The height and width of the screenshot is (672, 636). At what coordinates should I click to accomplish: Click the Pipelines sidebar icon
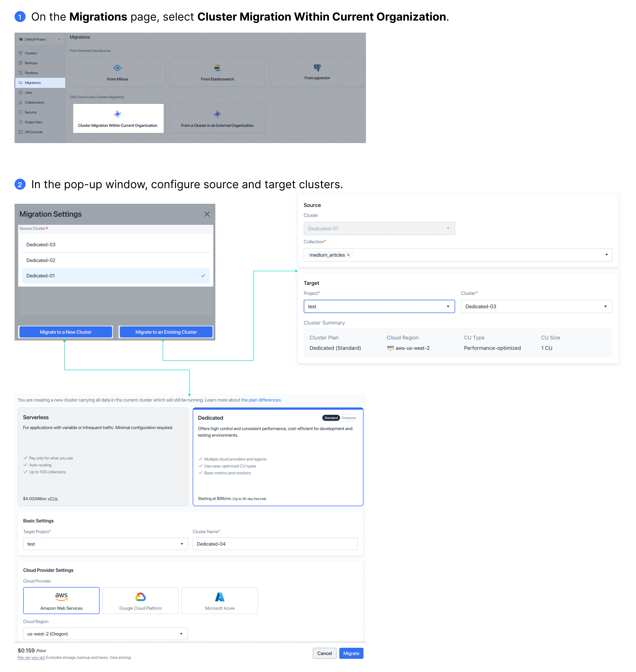coord(20,73)
